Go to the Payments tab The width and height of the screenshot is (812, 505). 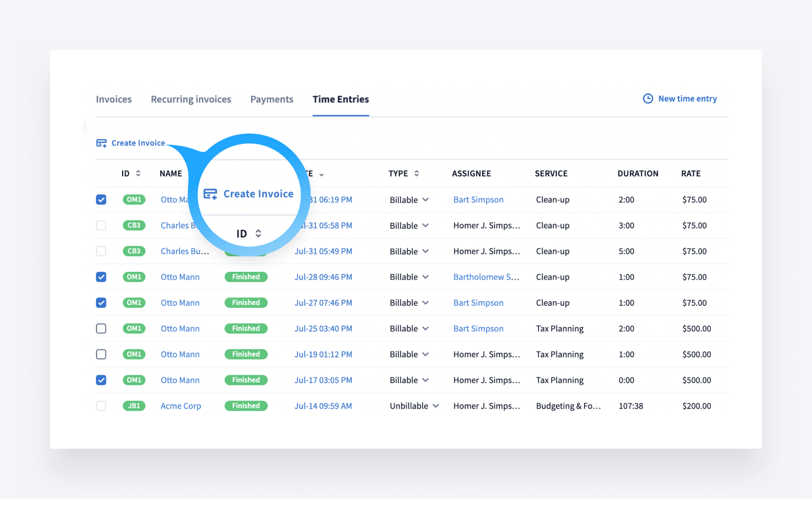coord(272,99)
